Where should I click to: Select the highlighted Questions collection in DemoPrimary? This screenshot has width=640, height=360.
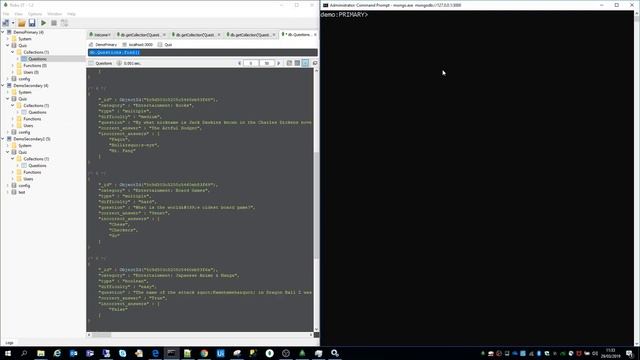pyautogui.click(x=37, y=59)
